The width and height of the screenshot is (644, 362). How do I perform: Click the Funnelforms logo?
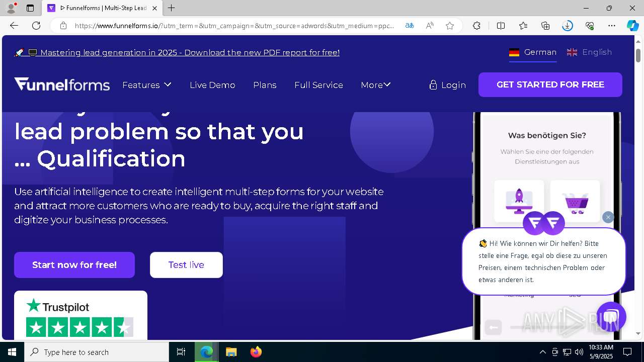pos(62,84)
